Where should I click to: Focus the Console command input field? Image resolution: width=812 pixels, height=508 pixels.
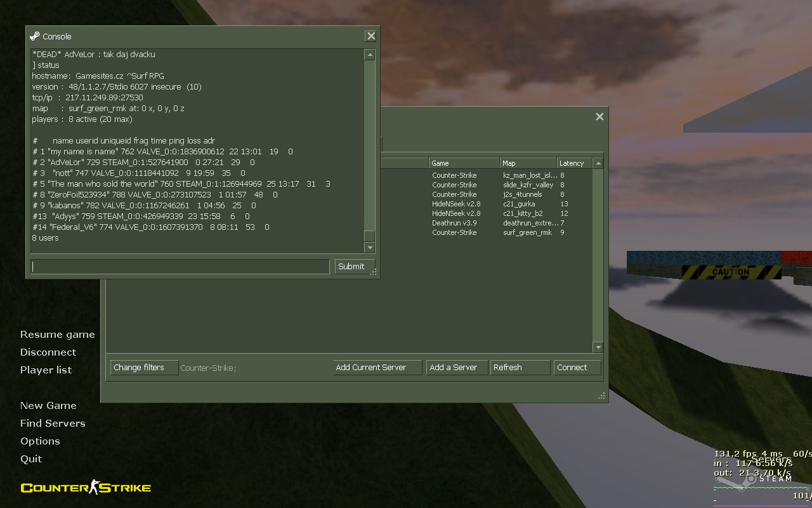point(180,267)
